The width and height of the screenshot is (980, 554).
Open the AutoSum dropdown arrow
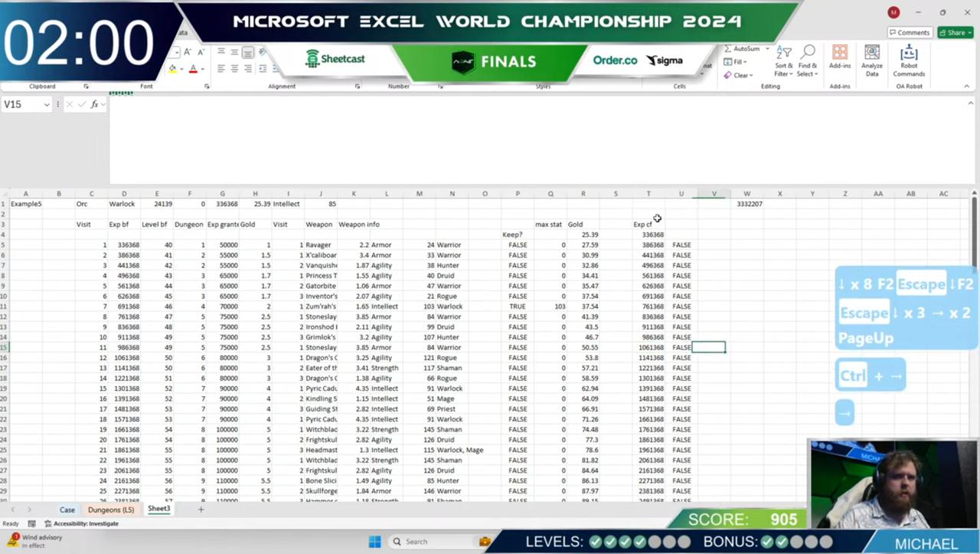pos(767,49)
